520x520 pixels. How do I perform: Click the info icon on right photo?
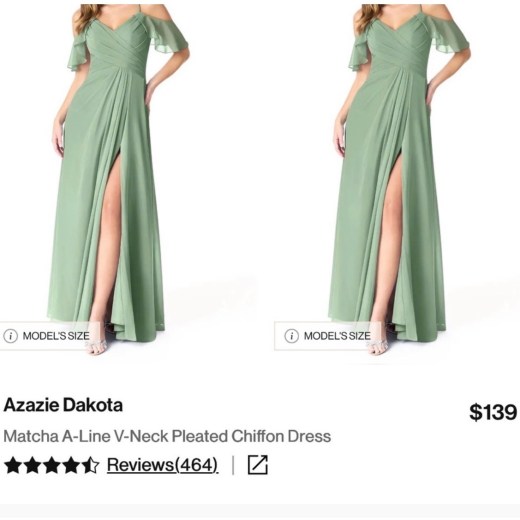coord(291,336)
